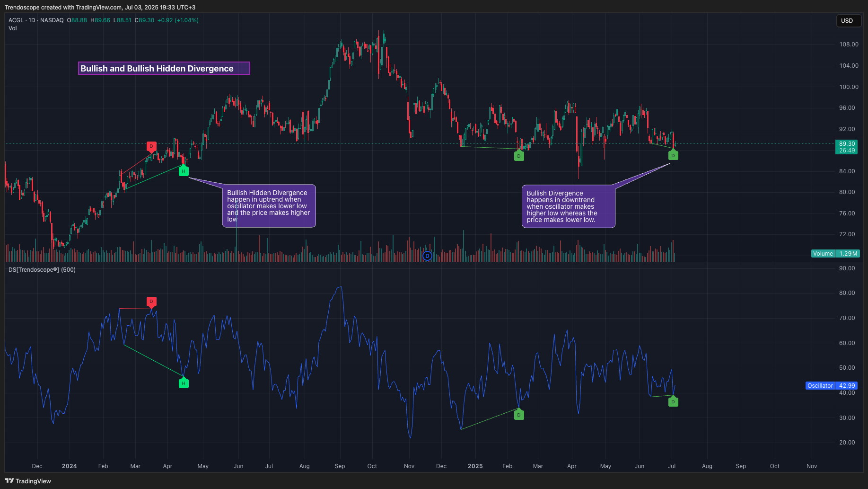Select the Vol indicator legend label
868x489 pixels.
13,28
